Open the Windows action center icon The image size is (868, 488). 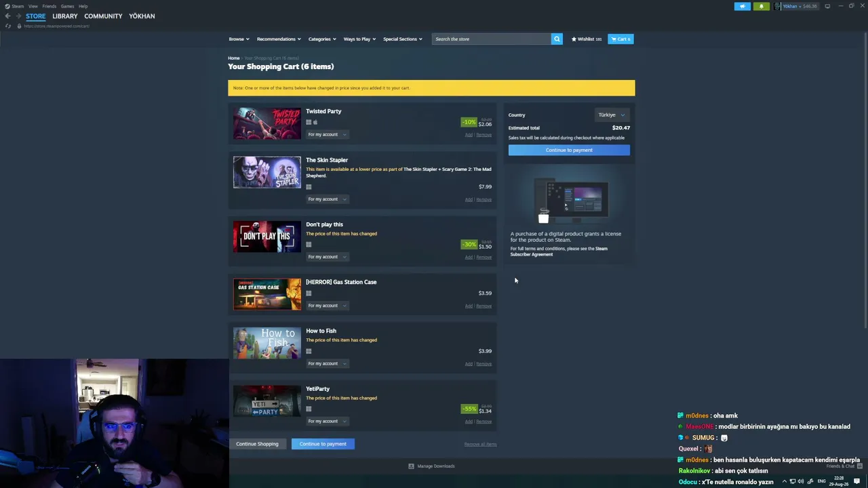pyautogui.click(x=856, y=481)
